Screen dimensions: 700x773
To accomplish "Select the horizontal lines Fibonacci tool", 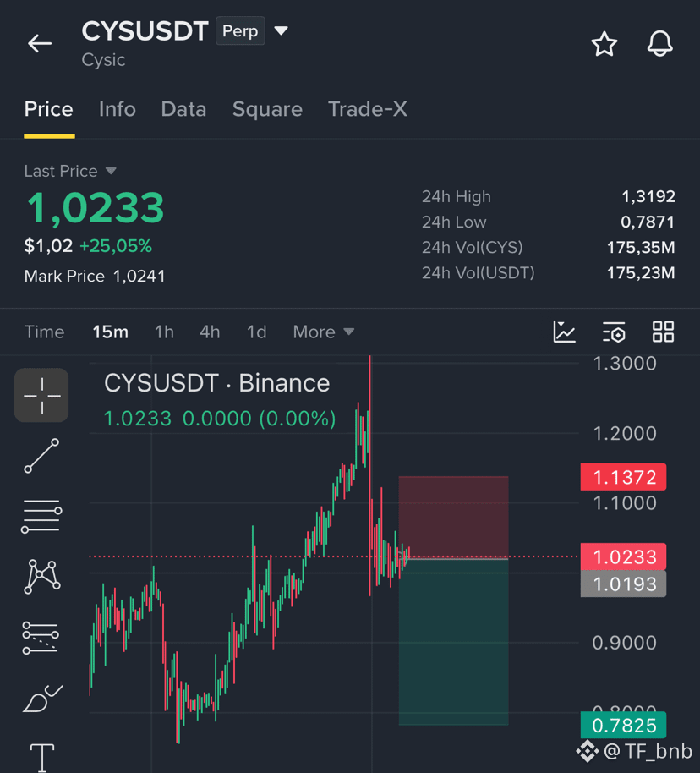I will coord(41,516).
